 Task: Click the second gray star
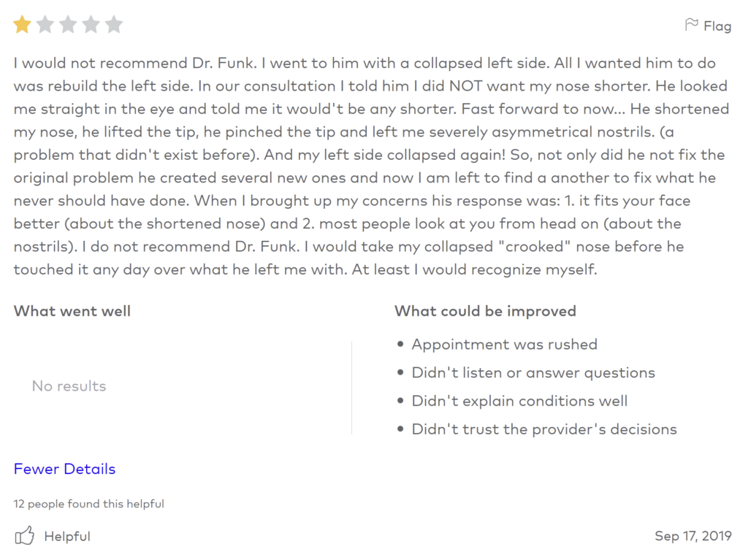pos(45,24)
